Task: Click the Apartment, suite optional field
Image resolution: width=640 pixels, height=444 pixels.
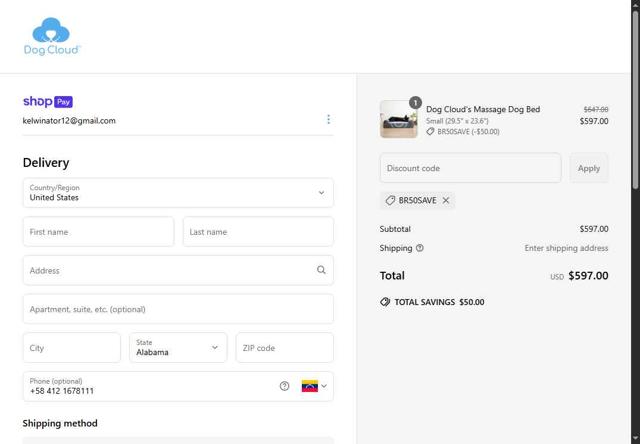Action: click(x=178, y=309)
